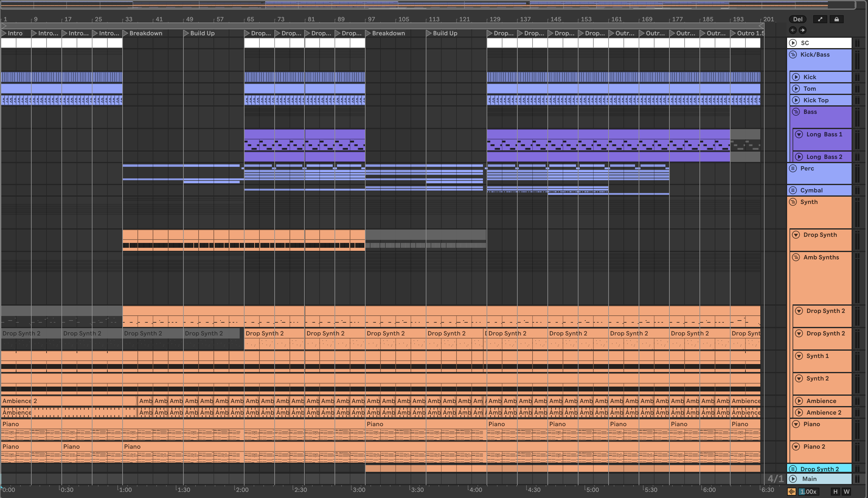This screenshot has width=868, height=498.
Task: Click the 1.00x zoom value field
Action: (808, 492)
